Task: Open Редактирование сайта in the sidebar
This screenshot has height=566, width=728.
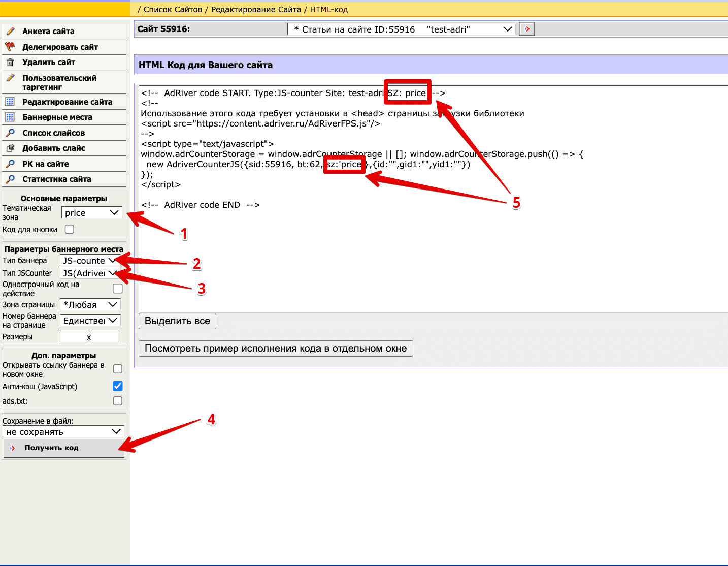Action: (64, 102)
